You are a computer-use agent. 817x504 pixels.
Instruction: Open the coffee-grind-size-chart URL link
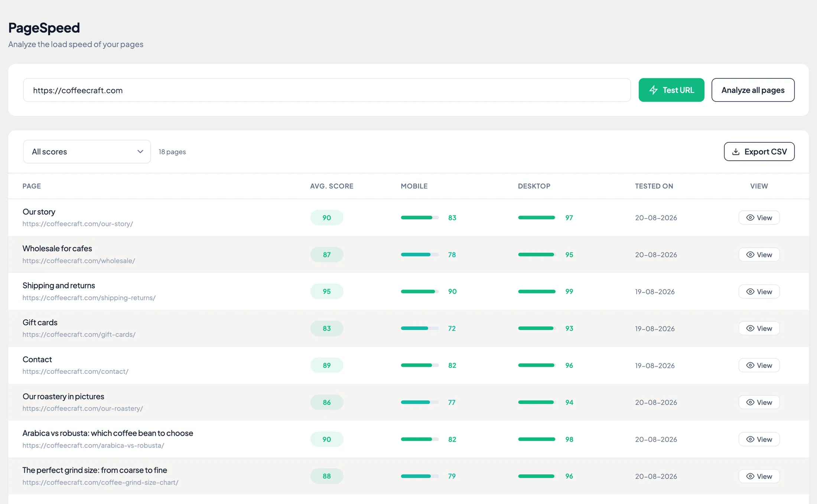point(100,482)
